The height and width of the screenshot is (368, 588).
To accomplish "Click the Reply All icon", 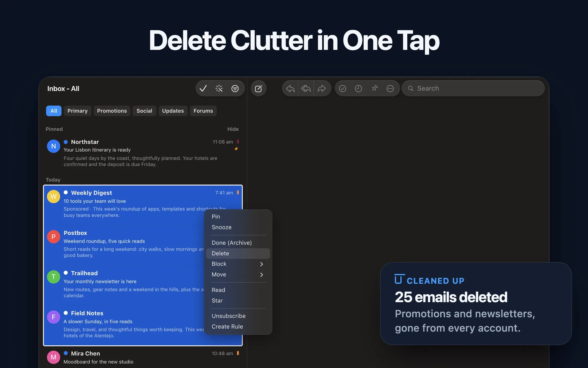I will (306, 89).
